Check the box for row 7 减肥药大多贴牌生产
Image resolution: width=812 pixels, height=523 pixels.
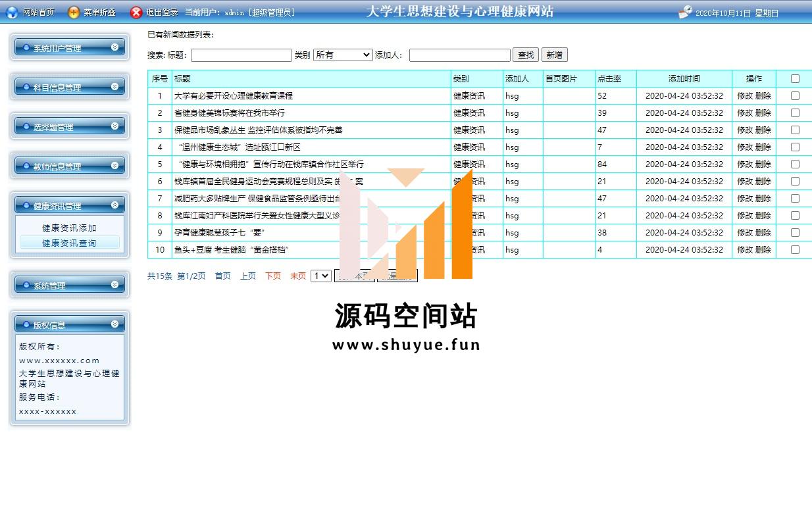click(795, 198)
